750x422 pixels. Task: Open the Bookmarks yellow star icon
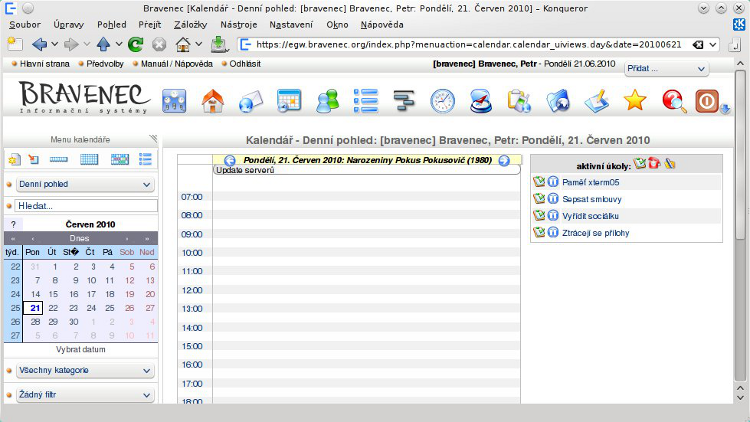click(x=635, y=100)
